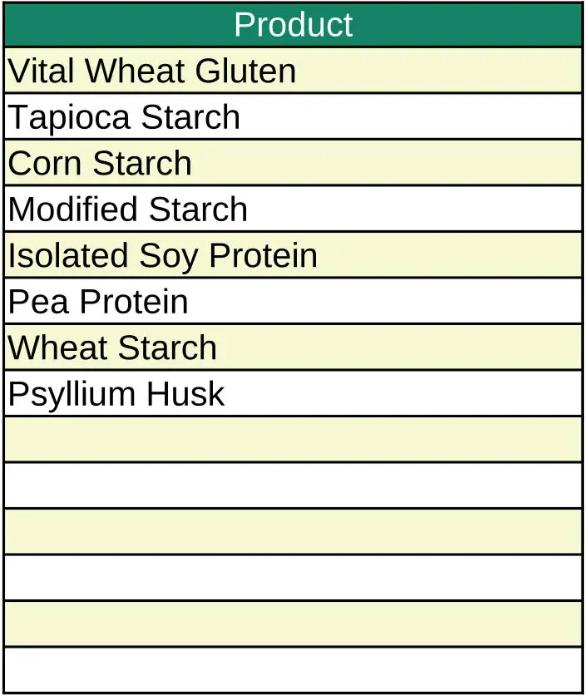Select the second empty row below Psyllium Husk
Image resolution: width=588 pixels, height=700 pixels.
coord(293,486)
